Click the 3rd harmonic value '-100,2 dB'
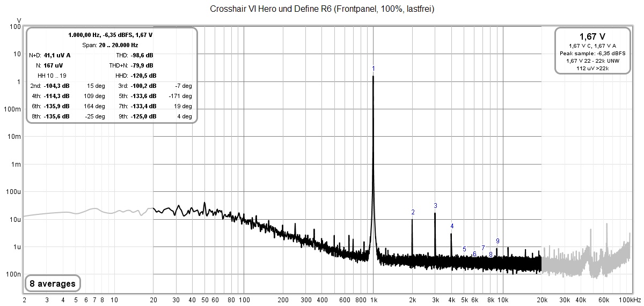644x306 pixels. 143,86
